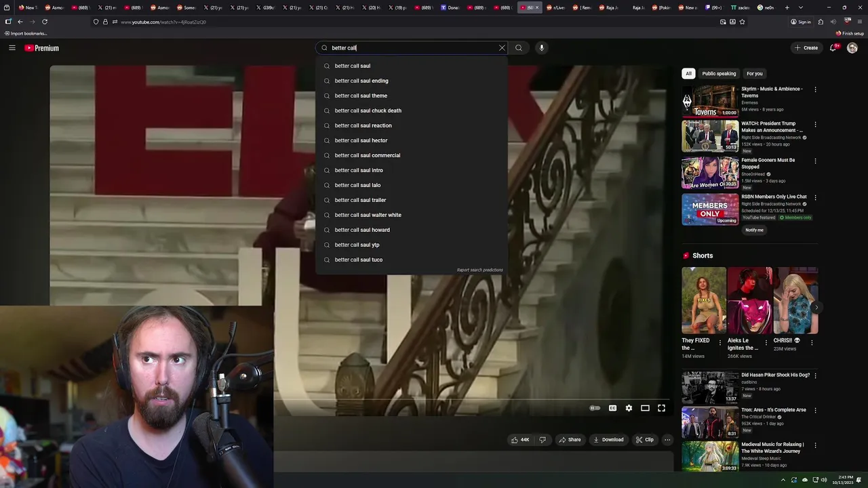
Task: Open the YouTube guide hamburger menu
Action: (12, 48)
